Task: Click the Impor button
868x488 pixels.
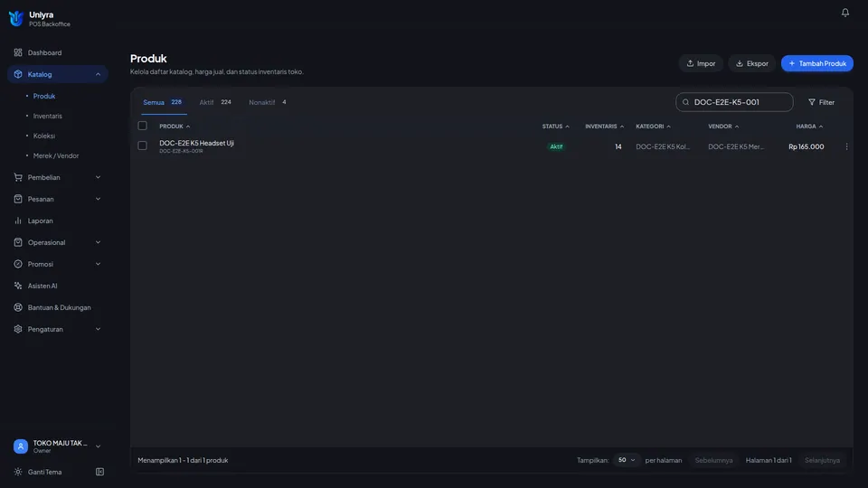Action: click(x=701, y=63)
